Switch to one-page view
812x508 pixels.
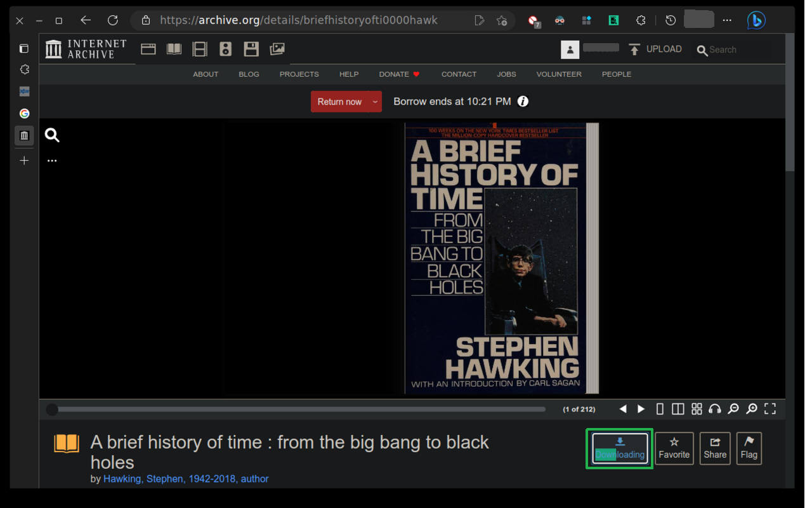coord(660,409)
